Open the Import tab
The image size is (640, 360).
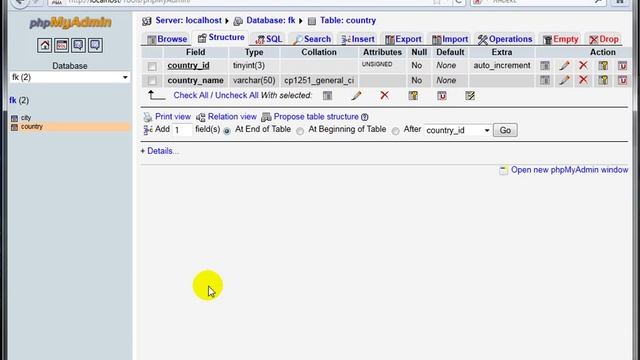(x=450, y=39)
